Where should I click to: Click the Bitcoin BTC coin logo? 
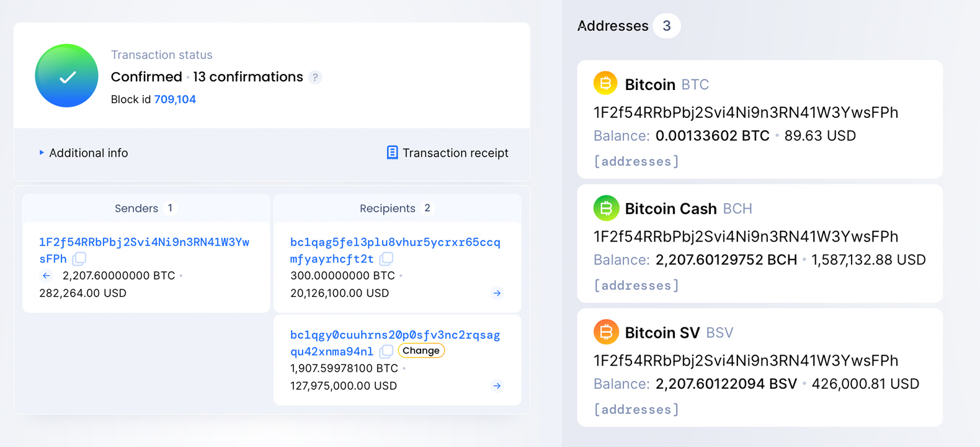pyautogui.click(x=605, y=83)
